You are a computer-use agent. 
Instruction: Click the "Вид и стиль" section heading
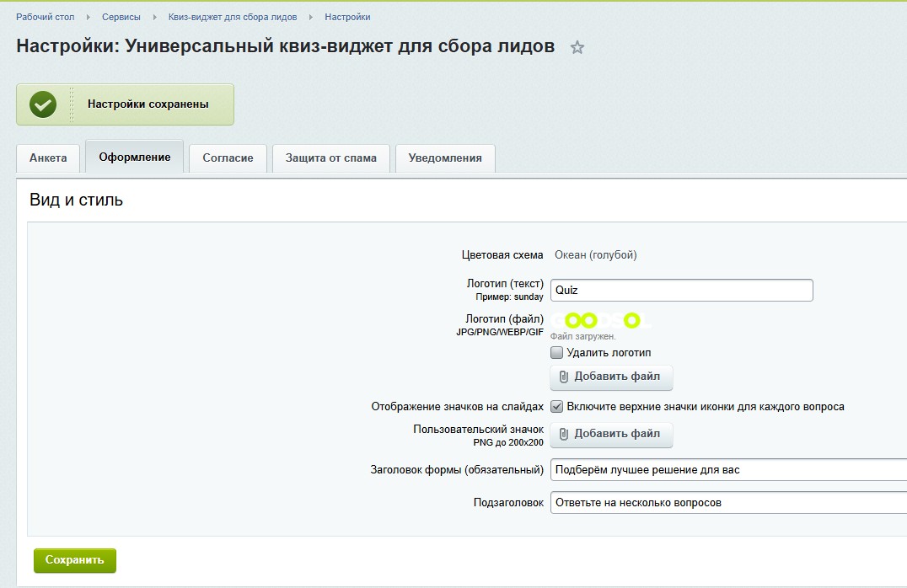77,200
